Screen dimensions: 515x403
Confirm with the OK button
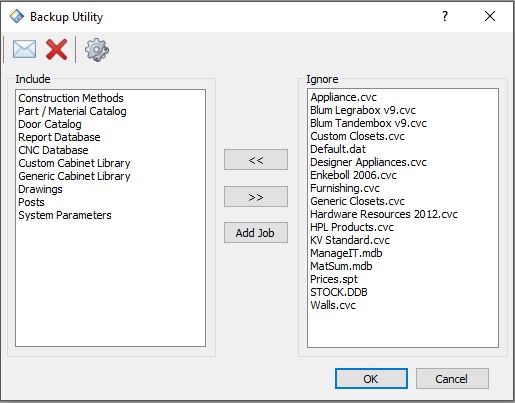pyautogui.click(x=371, y=378)
